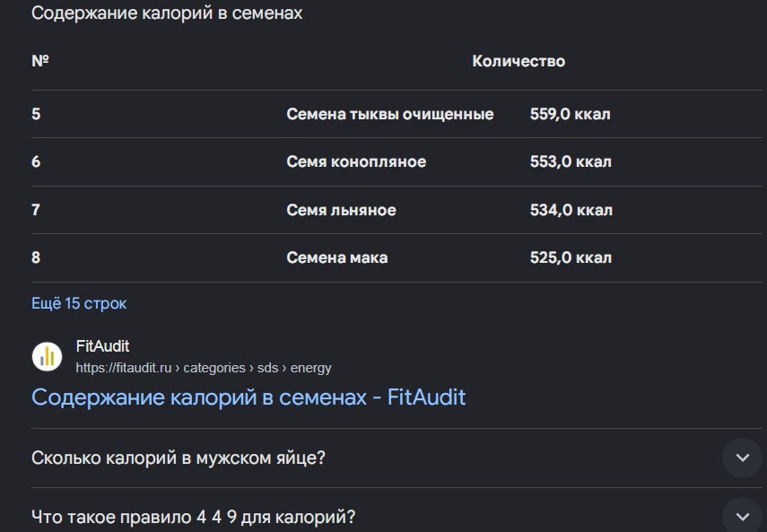Click the '559,0 ккал' value
Image resolution: width=767 pixels, height=532 pixels.
[x=570, y=114]
